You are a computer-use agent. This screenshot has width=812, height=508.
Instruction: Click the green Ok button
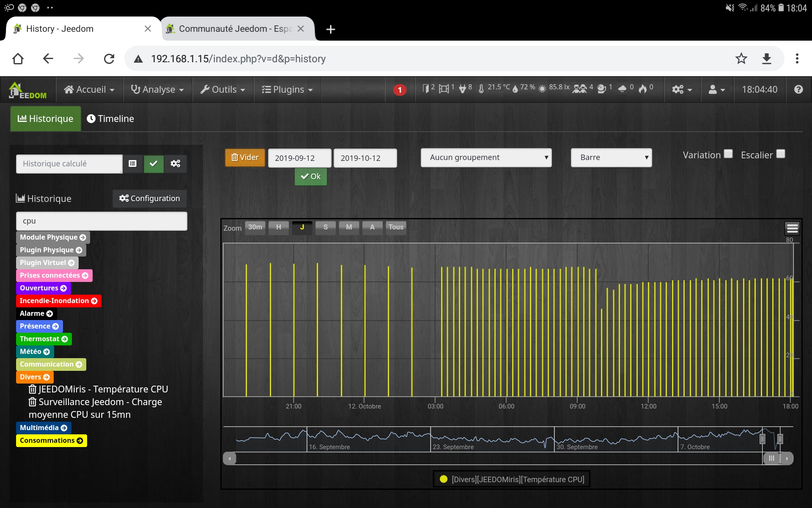point(311,177)
